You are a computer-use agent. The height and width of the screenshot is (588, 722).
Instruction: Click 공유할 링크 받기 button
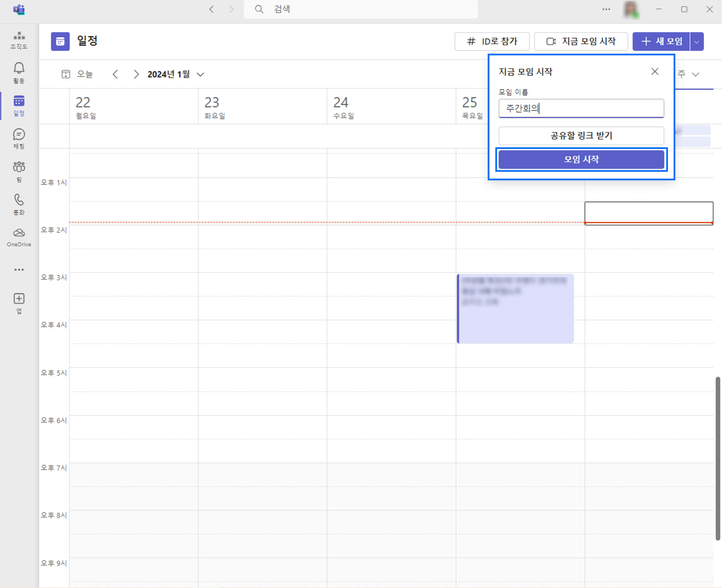pyautogui.click(x=581, y=136)
